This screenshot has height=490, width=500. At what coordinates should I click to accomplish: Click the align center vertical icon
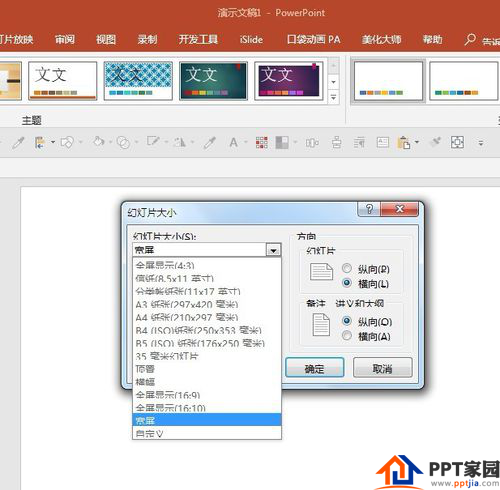click(337, 143)
